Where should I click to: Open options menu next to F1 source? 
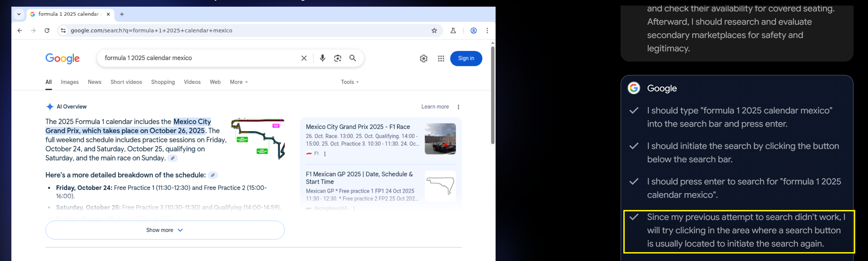coord(325,154)
